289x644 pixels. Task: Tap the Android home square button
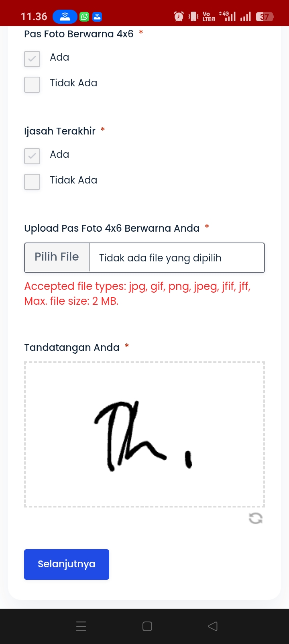147,626
